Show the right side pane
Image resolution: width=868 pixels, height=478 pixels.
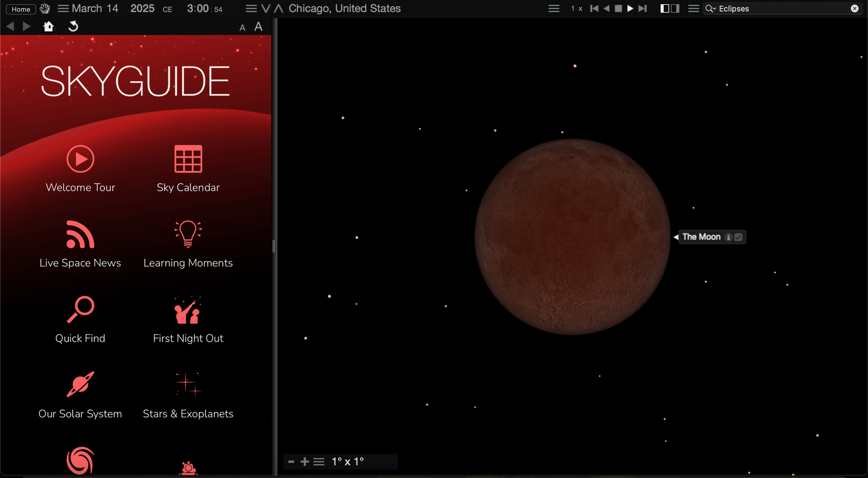coord(675,8)
